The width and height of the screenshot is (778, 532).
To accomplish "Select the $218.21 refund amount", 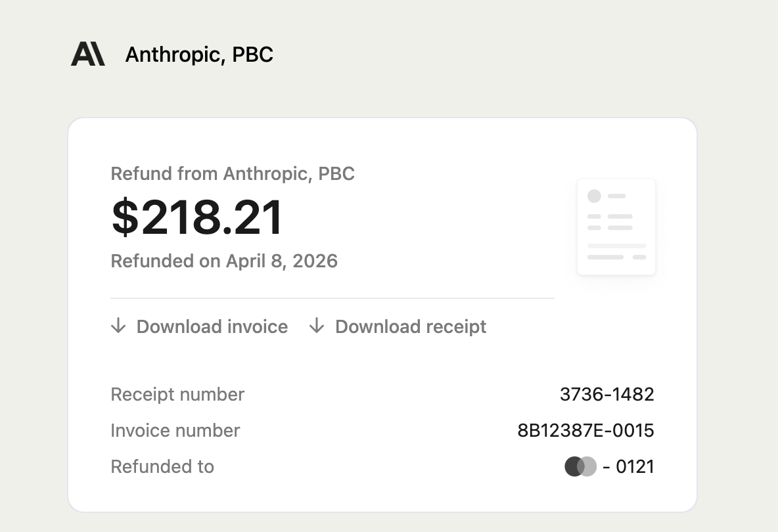I will 197,217.
